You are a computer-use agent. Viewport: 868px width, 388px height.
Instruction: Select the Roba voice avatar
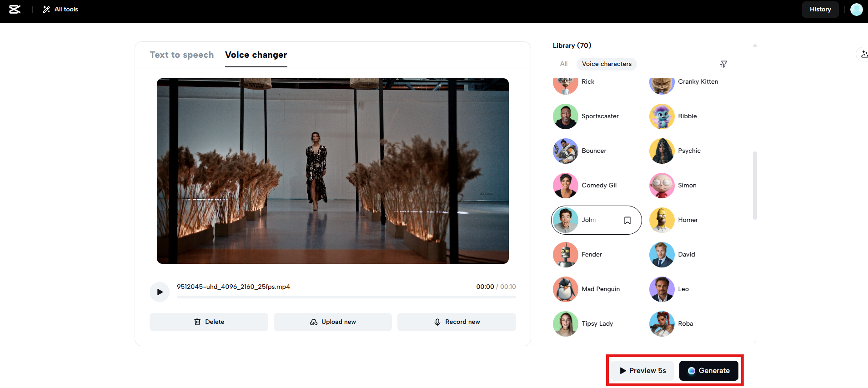[662, 324]
